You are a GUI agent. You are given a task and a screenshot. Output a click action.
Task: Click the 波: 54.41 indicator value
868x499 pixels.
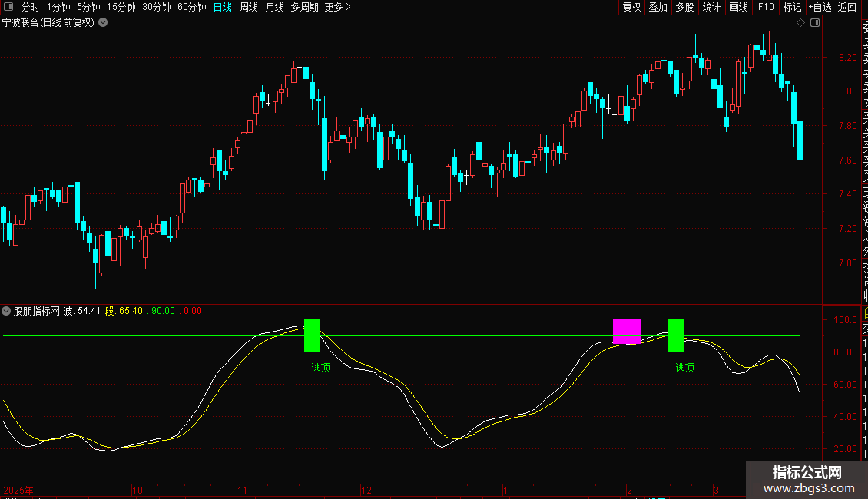(x=82, y=311)
